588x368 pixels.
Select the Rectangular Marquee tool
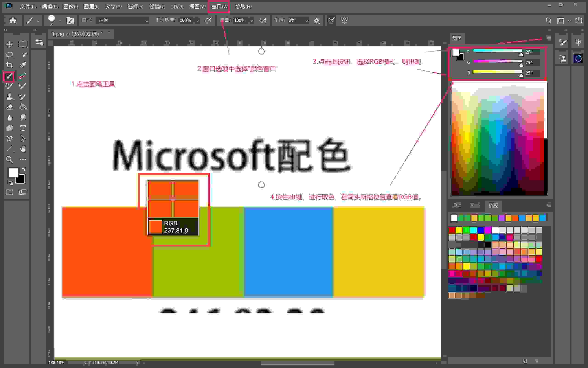coord(23,44)
